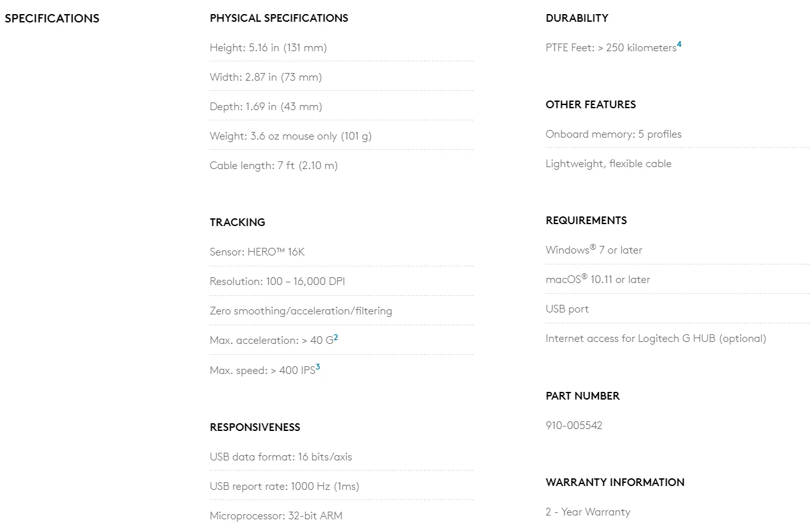
Task: Click the SPECIFICATIONS section heading
Action: click(52, 18)
